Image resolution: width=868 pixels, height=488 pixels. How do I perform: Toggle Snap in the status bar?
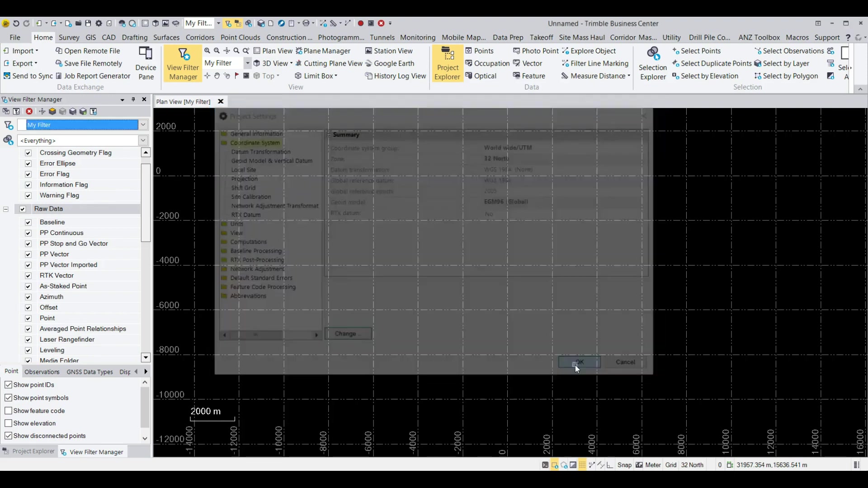click(x=624, y=465)
